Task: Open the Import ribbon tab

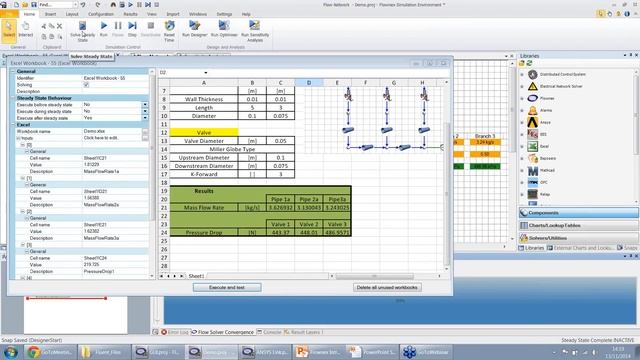Action: [173, 14]
